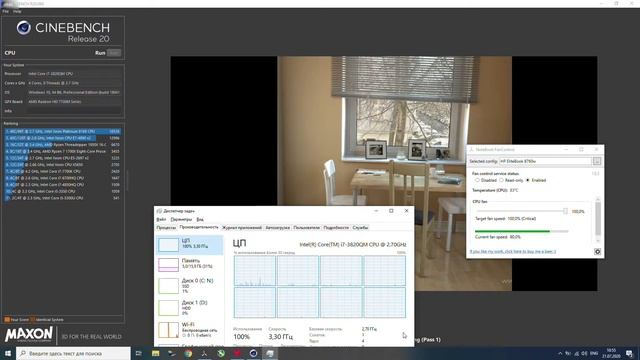
Task: Open the Help menu in Cinebench
Action: pos(17,11)
